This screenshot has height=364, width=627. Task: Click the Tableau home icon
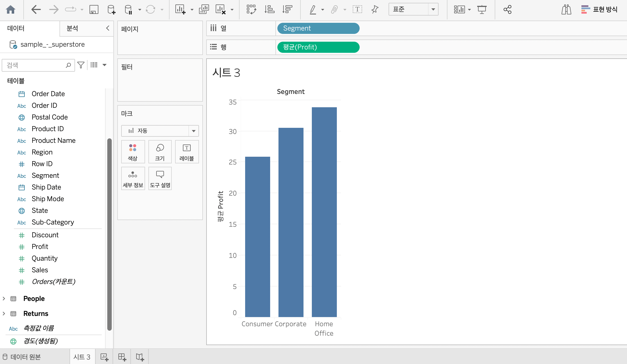click(x=11, y=10)
